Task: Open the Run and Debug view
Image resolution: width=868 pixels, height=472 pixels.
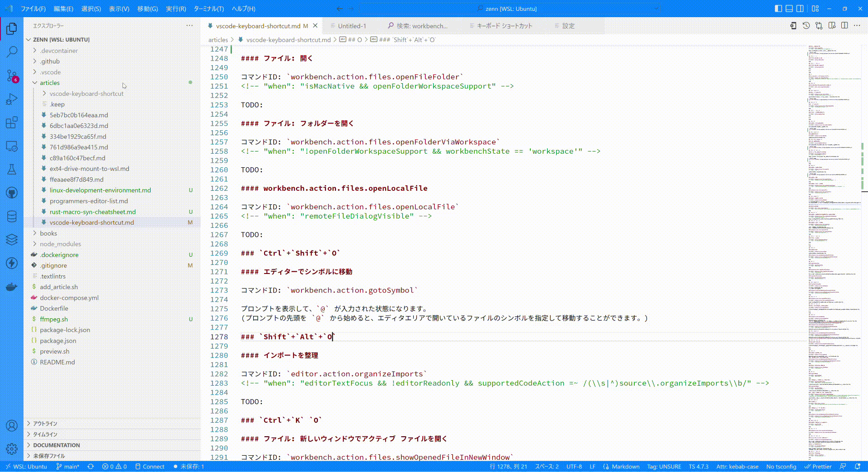Action: coord(12,99)
